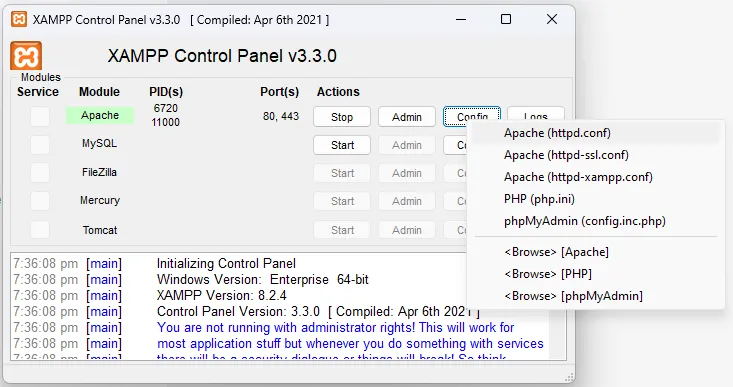The width and height of the screenshot is (733, 387).
Task: Select Apache (httpd.conf) menu entry
Action: (x=596, y=133)
